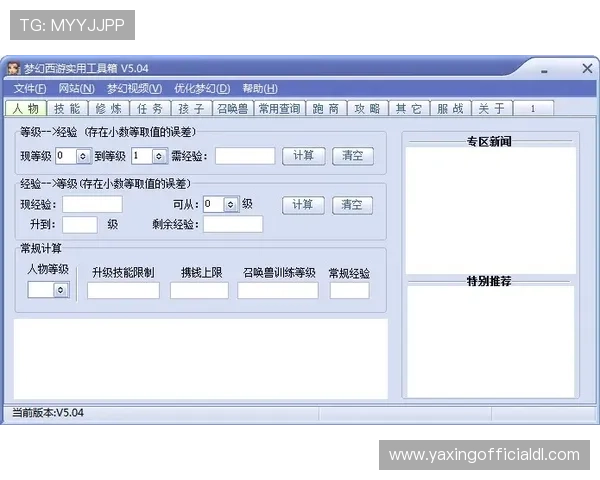Switch to the 孩子 tab
Viewport: 600px width, 480px height.
coord(192,109)
